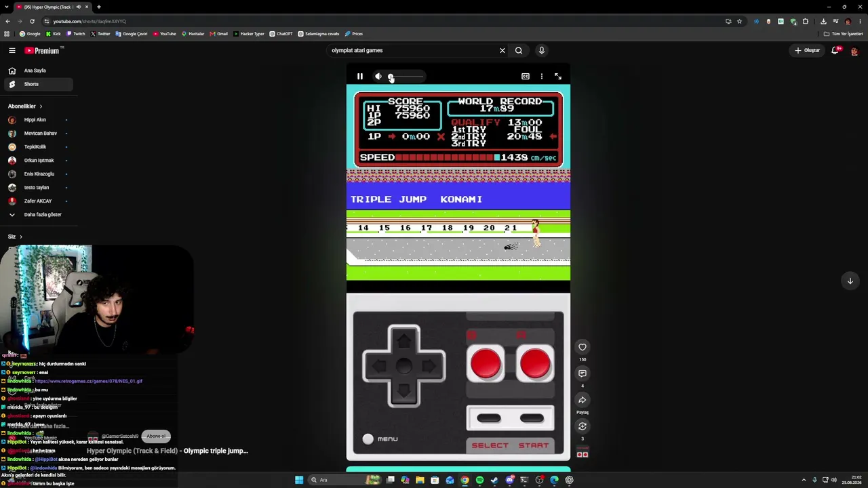Image resolution: width=868 pixels, height=488 pixels.
Task: Open the Windows Start menu
Action: point(299,480)
